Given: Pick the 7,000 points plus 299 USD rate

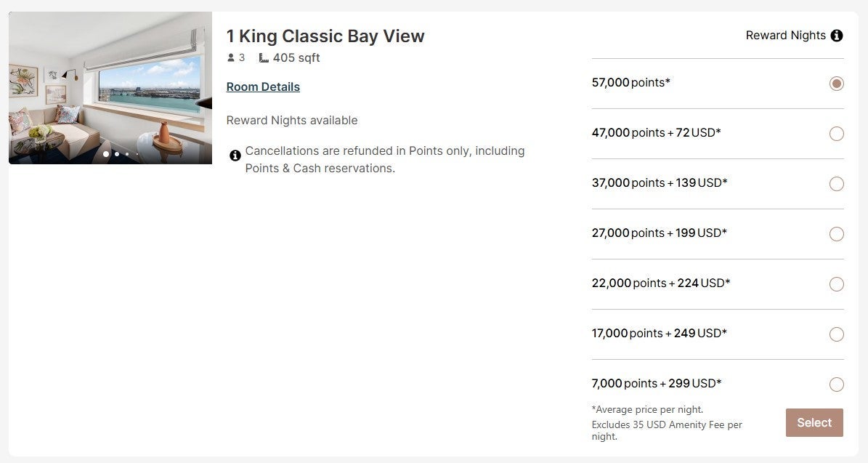Looking at the screenshot, I should [x=836, y=385].
